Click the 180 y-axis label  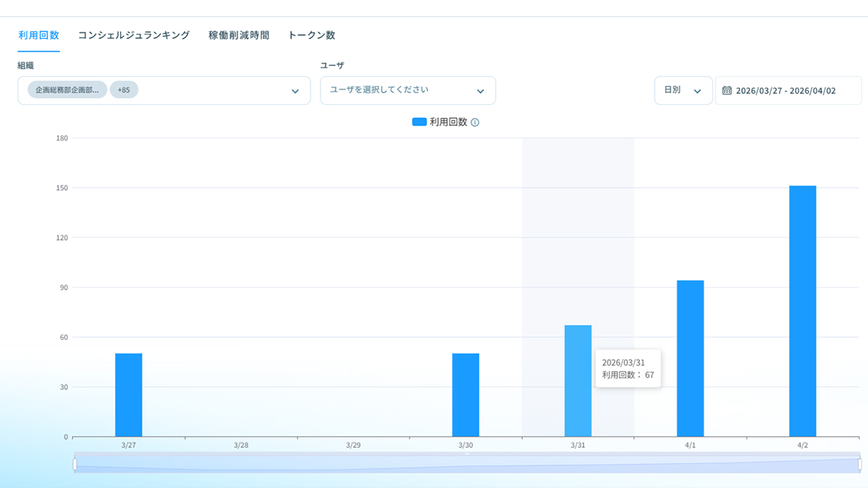click(x=61, y=138)
